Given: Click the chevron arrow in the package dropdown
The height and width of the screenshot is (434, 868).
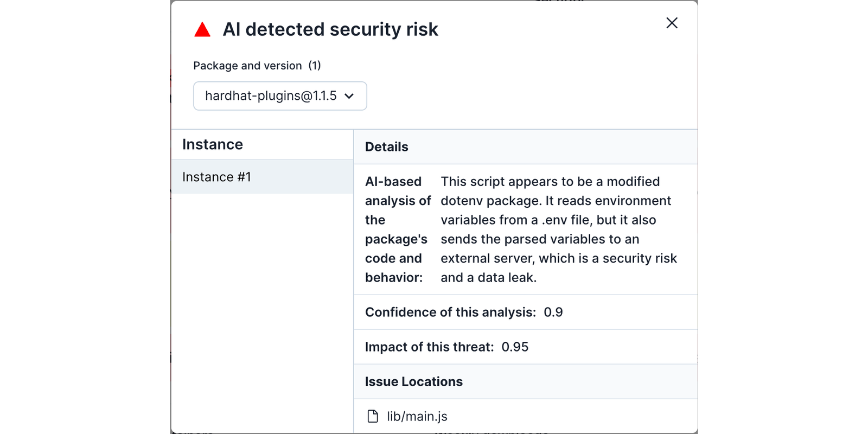Looking at the screenshot, I should coord(349,96).
